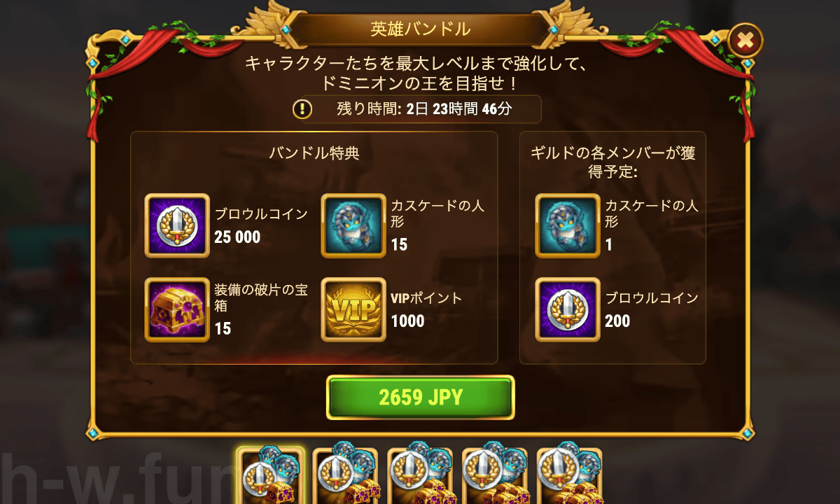
Task: Click the バンドル特典 section heading
Action: 314,153
